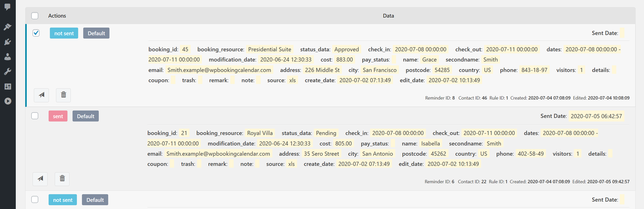
Task: Click Edited 2020-07-04 10:08:09 footer text
Action: (601, 98)
